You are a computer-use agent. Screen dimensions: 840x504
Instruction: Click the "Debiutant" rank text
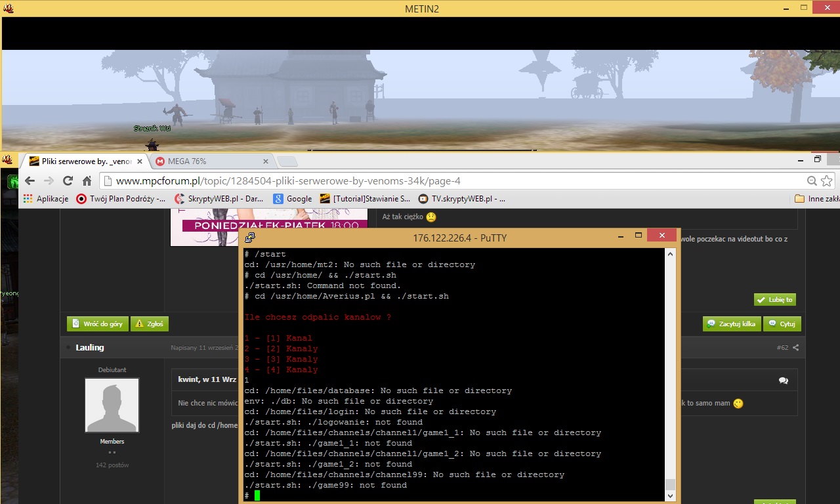point(112,370)
